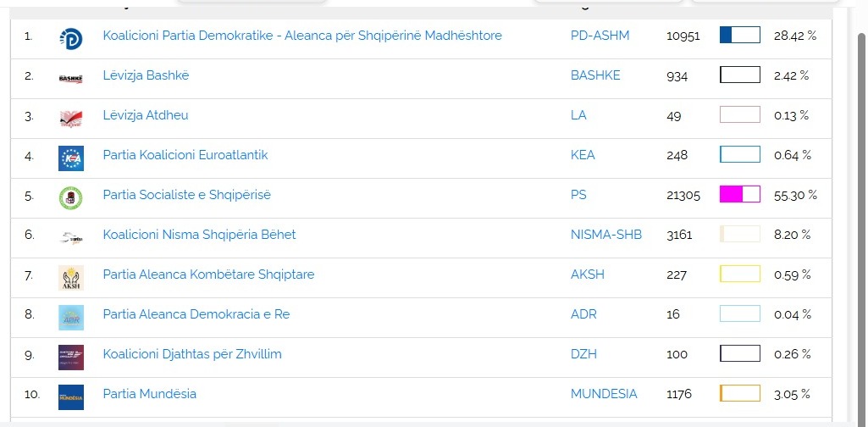The height and width of the screenshot is (427, 868).
Task: Click the Partia Demokratike coalition logo icon
Action: point(70,37)
